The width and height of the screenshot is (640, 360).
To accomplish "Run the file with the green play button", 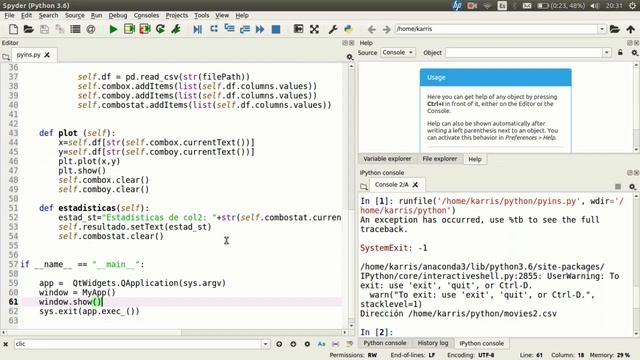I will 113,29.
